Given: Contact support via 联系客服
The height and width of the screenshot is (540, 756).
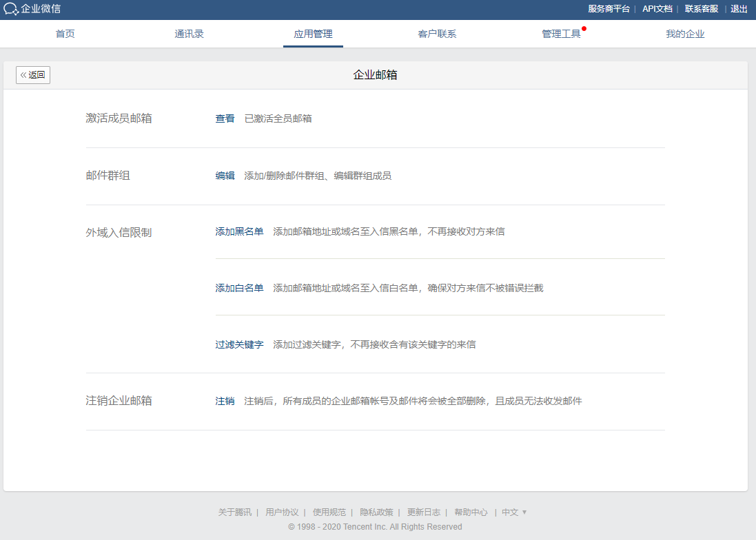Looking at the screenshot, I should click(x=702, y=9).
